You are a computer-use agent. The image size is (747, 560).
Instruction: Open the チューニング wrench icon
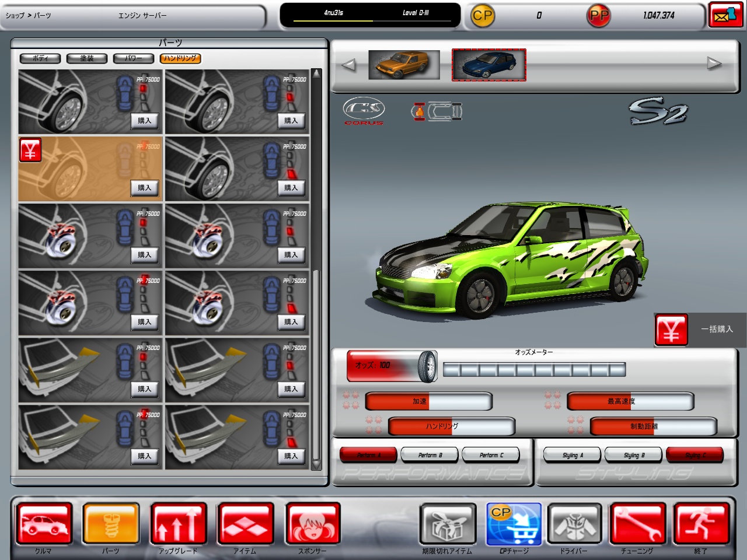[x=637, y=524]
